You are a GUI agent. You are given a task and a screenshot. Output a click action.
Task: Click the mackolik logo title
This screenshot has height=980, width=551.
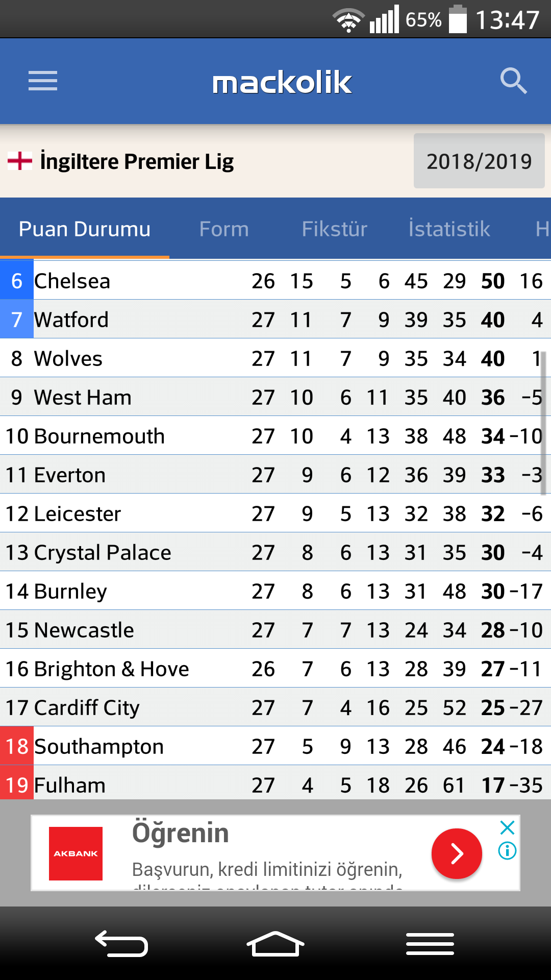tap(282, 82)
